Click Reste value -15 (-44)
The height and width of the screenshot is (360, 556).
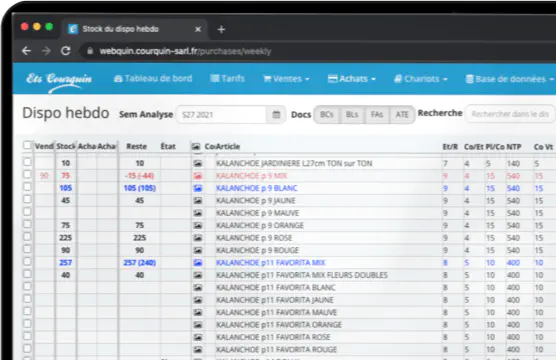pos(140,176)
